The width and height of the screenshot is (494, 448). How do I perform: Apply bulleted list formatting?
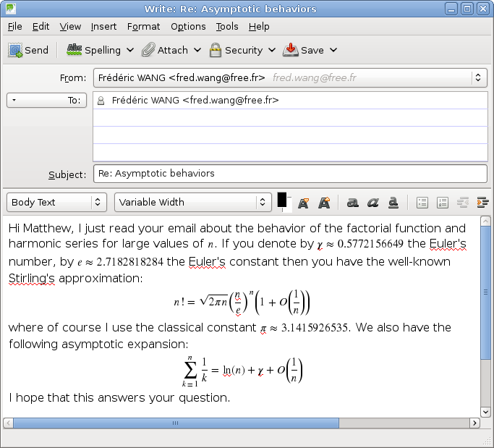click(x=423, y=203)
